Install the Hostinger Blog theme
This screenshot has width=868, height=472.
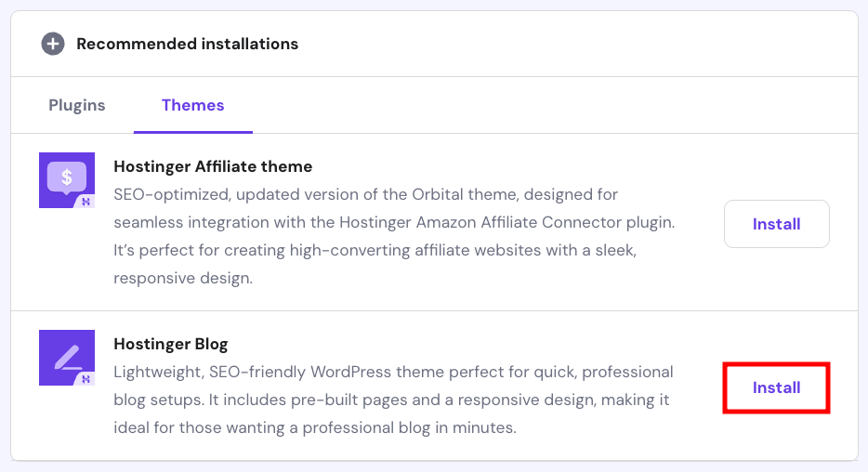[776, 387]
